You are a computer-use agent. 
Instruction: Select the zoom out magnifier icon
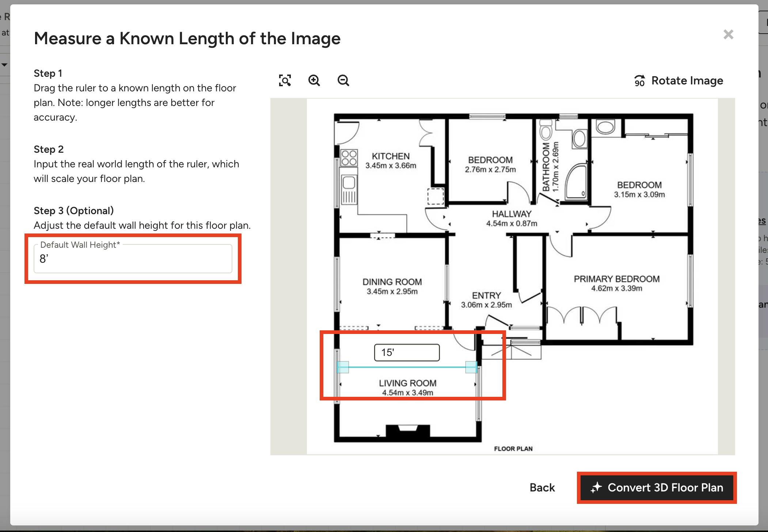click(343, 80)
